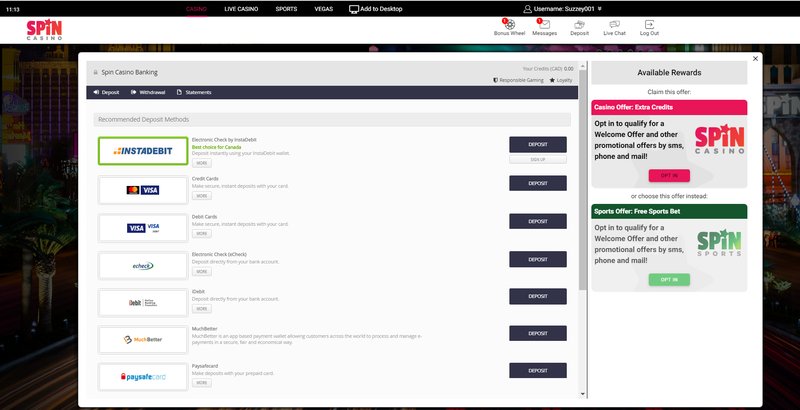Select the Visa debit cards logo

[x=143, y=228]
